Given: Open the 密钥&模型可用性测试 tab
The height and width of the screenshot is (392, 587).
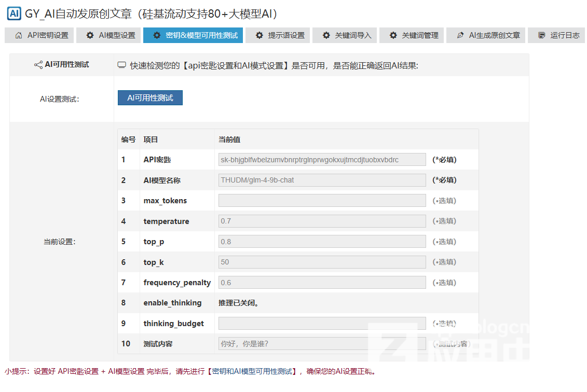Looking at the screenshot, I should point(194,35).
